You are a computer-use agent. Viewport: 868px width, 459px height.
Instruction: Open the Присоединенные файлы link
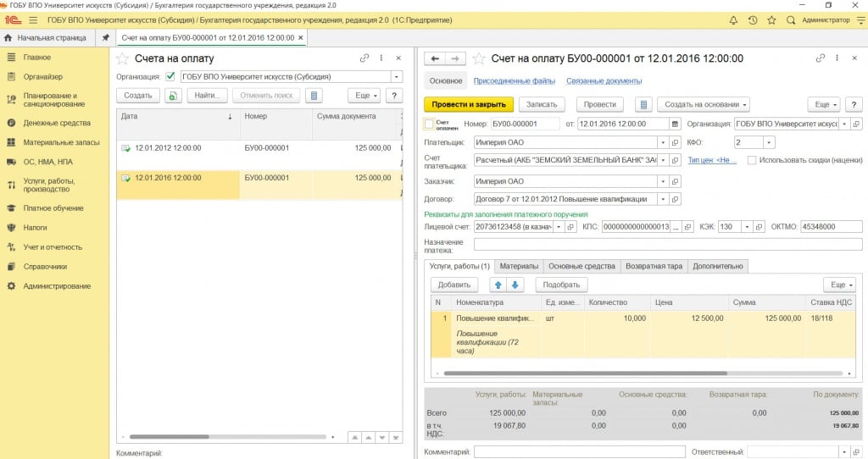514,81
